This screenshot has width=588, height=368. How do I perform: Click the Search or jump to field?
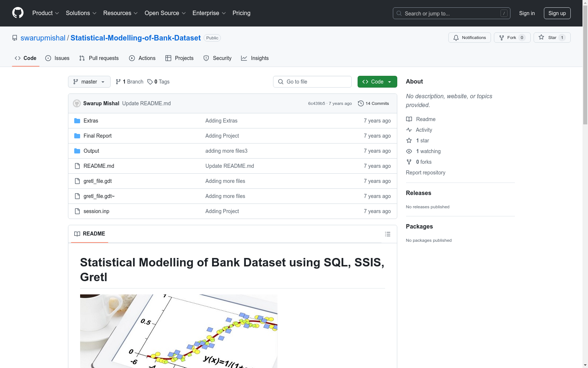452,13
